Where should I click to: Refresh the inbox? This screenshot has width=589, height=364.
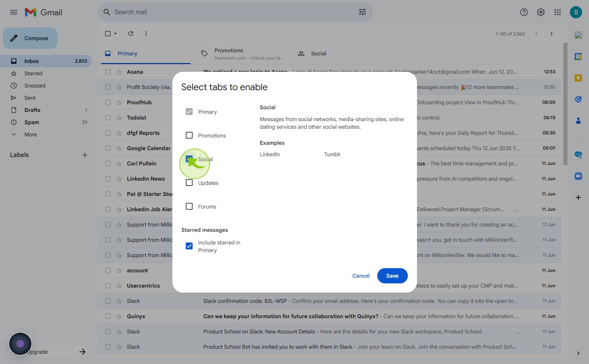(131, 34)
